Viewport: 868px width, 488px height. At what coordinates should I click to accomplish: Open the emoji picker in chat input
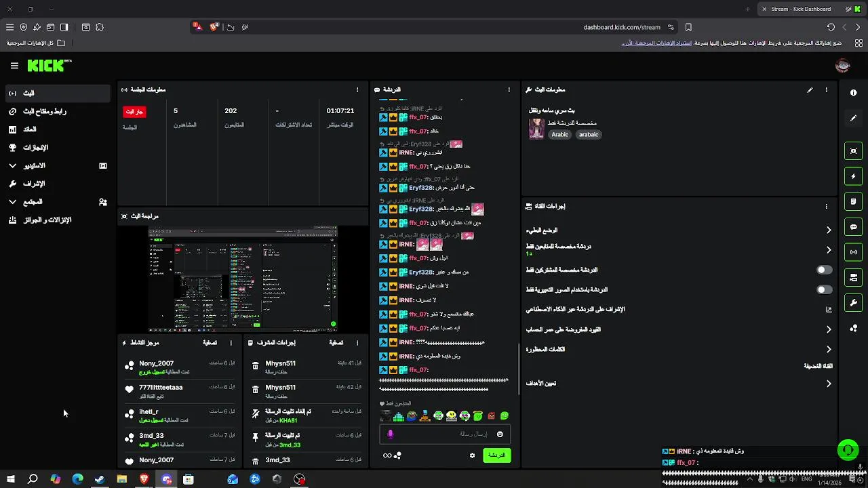point(500,434)
